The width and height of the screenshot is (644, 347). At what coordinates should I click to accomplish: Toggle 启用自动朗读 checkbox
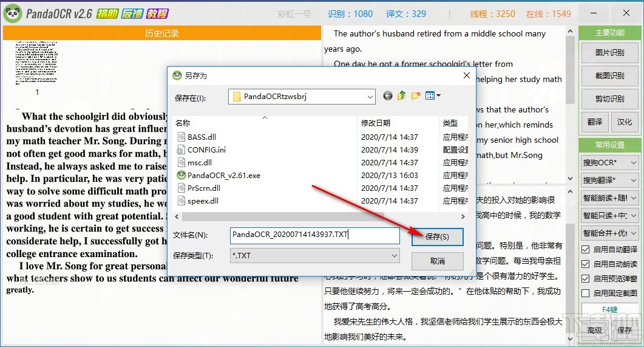point(586,264)
